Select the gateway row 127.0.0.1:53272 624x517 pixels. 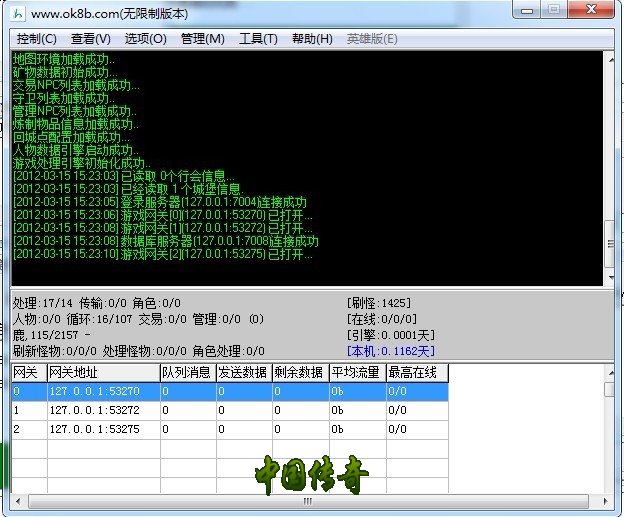pos(94,410)
